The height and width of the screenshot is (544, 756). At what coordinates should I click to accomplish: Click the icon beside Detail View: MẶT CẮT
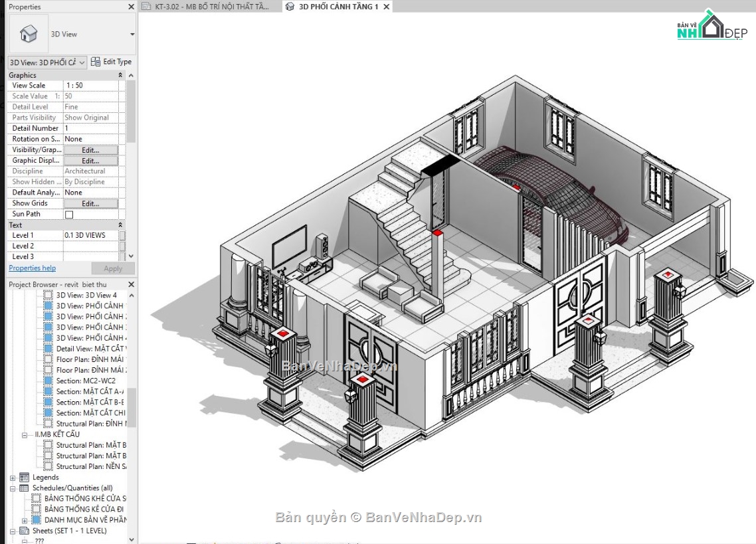[48, 349]
